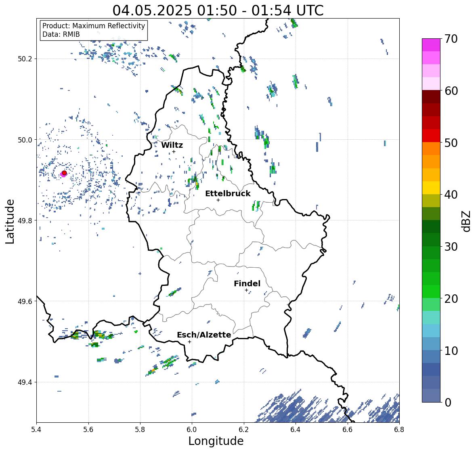Image resolution: width=476 pixels, height=451 pixels.
Task: Click the 20 tick on the colorbar
Action: point(451,299)
